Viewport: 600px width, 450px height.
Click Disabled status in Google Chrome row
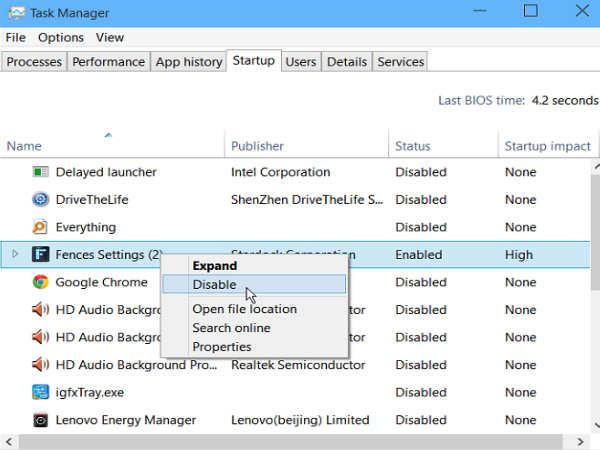[421, 282]
